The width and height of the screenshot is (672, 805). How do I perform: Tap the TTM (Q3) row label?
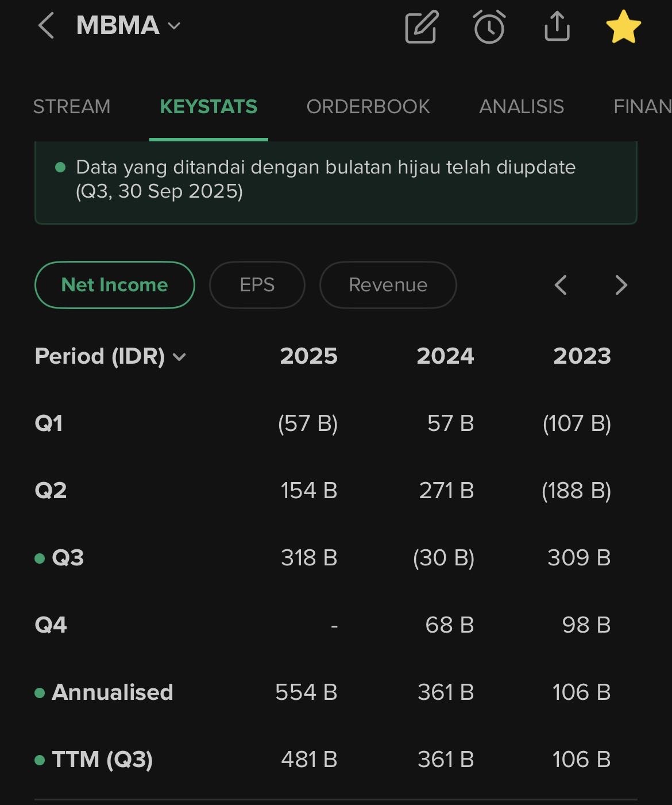pyautogui.click(x=102, y=760)
